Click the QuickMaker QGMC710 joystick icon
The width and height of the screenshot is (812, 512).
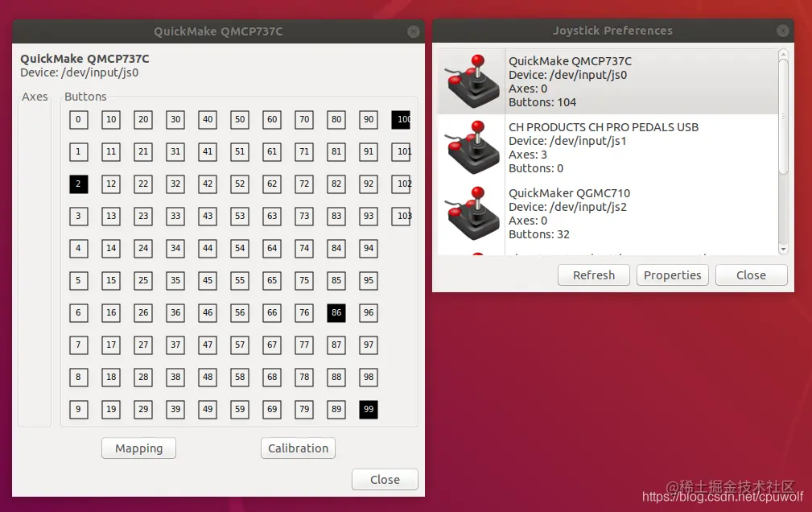(x=472, y=213)
